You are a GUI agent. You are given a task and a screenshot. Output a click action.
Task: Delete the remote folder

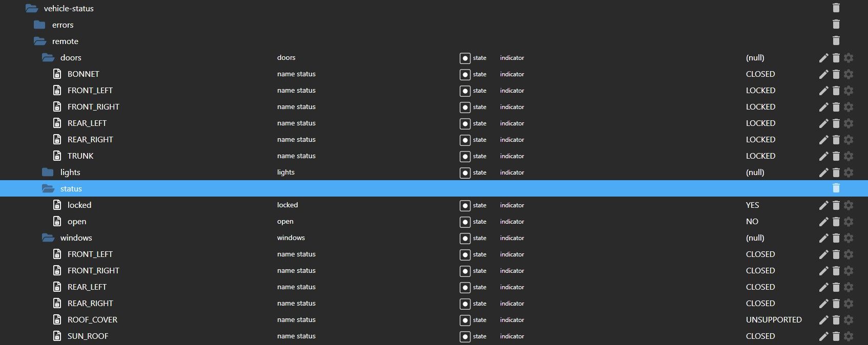(x=836, y=40)
